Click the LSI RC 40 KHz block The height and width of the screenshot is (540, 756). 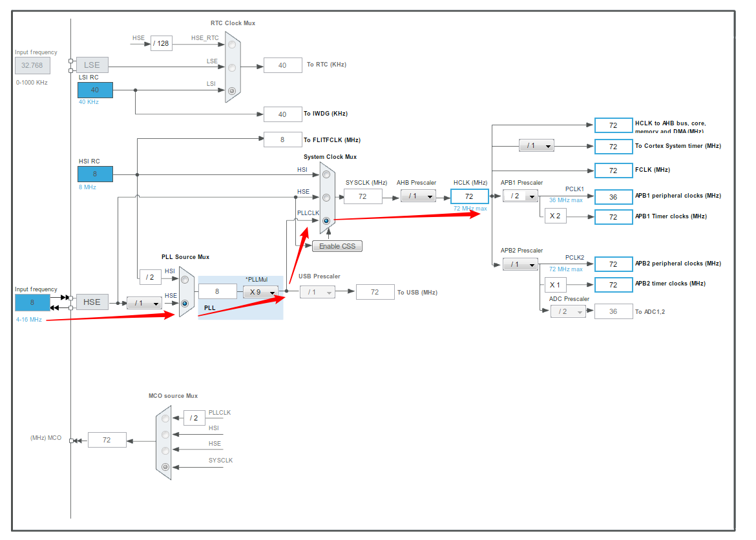coord(94,90)
